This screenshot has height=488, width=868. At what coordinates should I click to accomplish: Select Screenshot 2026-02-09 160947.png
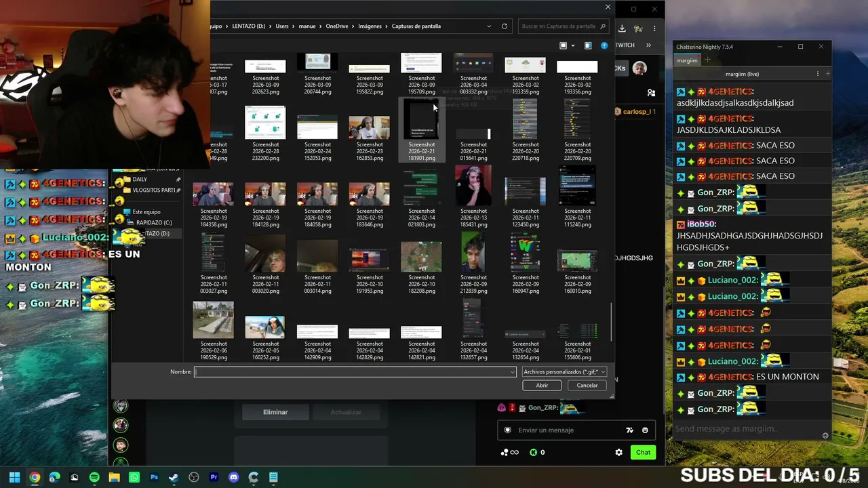[526, 263]
